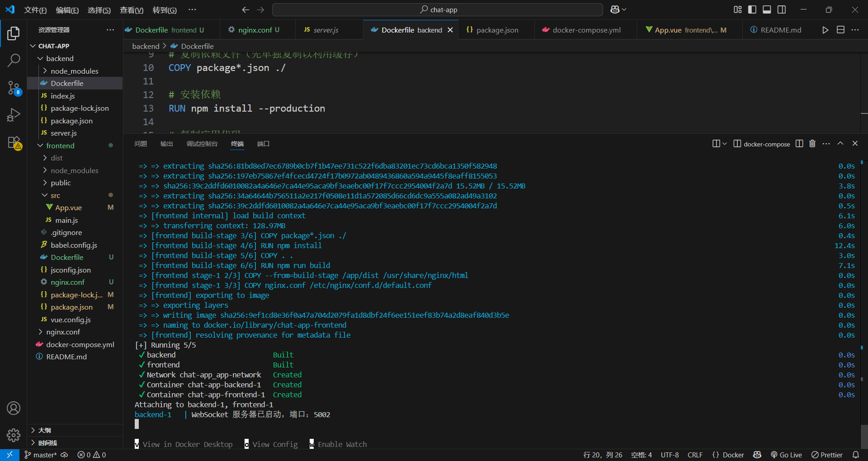Viewport: 868px width, 461px height.
Task: Kill terminal with trash icon
Action: (x=812, y=144)
